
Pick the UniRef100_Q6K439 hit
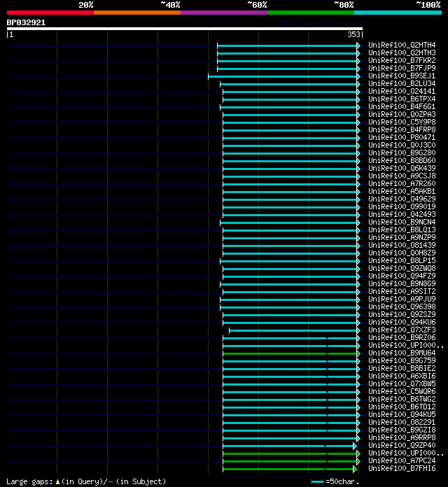(x=402, y=169)
